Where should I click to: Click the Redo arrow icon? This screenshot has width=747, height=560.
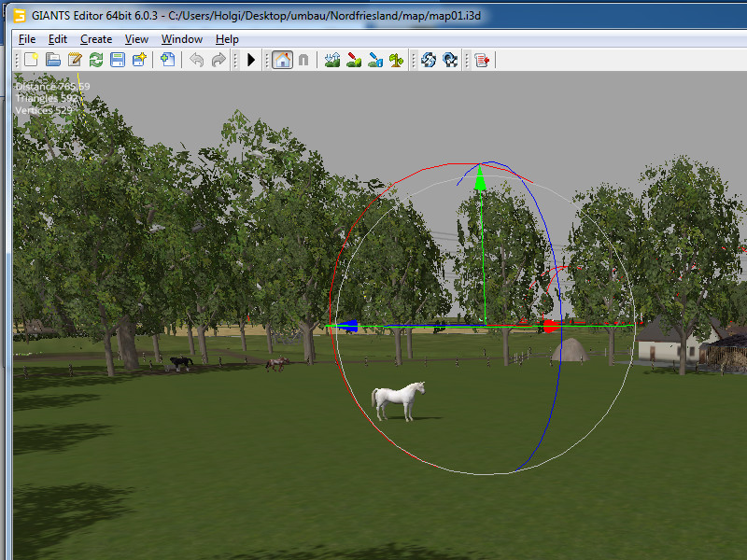[x=218, y=60]
